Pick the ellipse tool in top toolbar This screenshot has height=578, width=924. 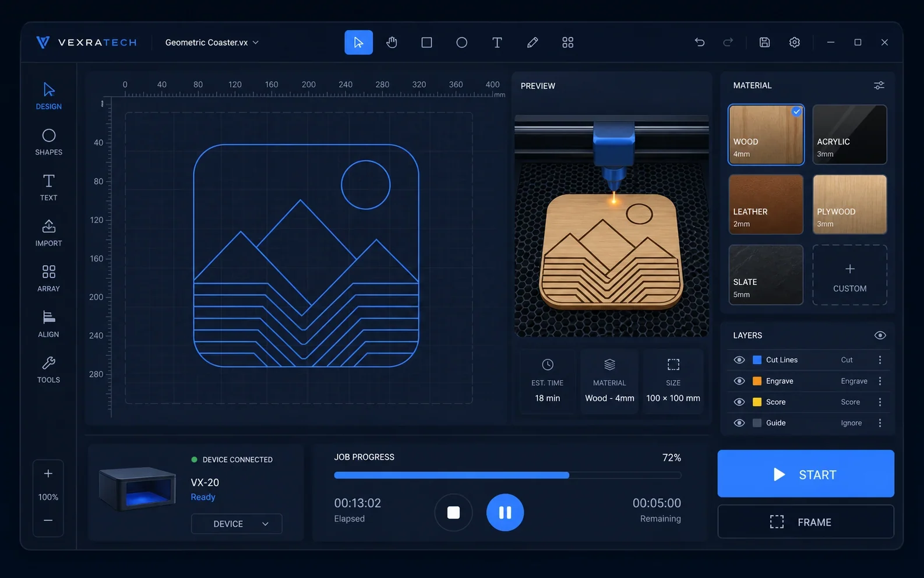pyautogui.click(x=462, y=43)
